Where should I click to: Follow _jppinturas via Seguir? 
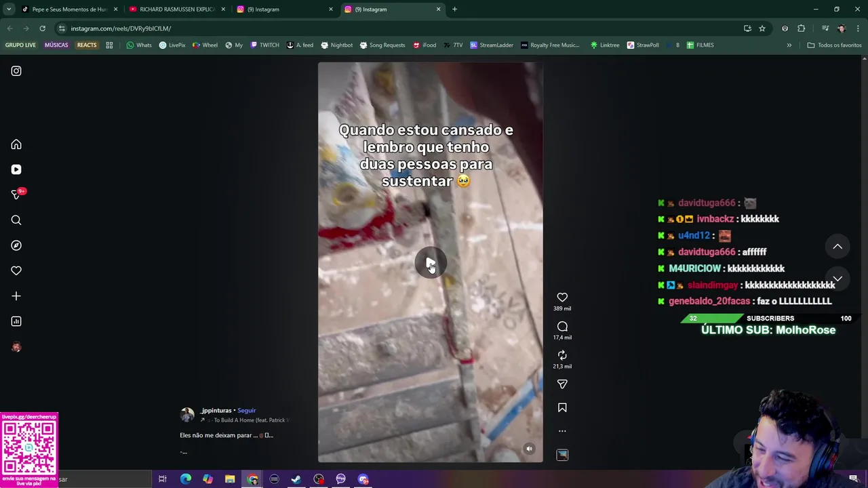tap(247, 410)
